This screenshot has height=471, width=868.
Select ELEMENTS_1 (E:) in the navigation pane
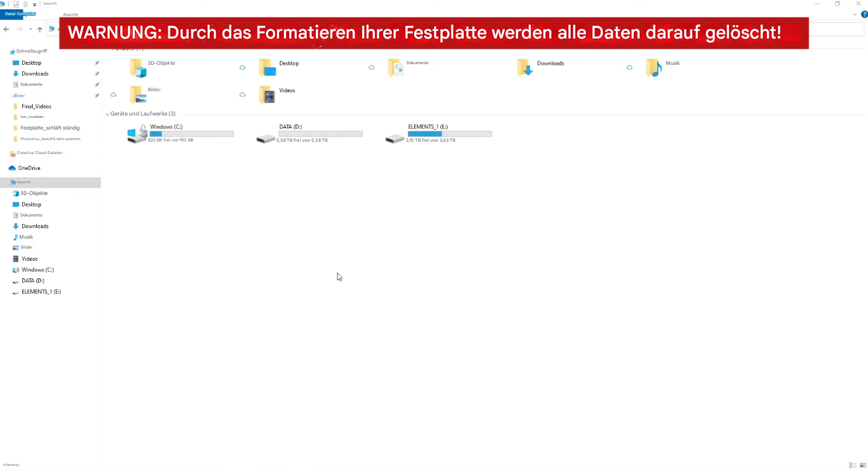tap(41, 291)
